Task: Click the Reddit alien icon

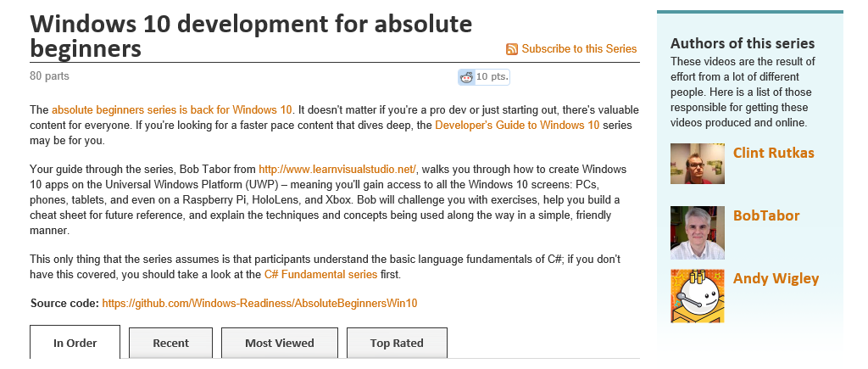Action: (466, 77)
